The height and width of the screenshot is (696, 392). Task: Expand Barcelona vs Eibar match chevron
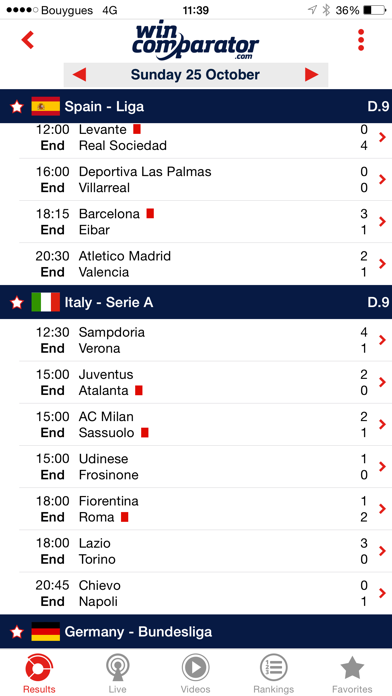point(382,221)
